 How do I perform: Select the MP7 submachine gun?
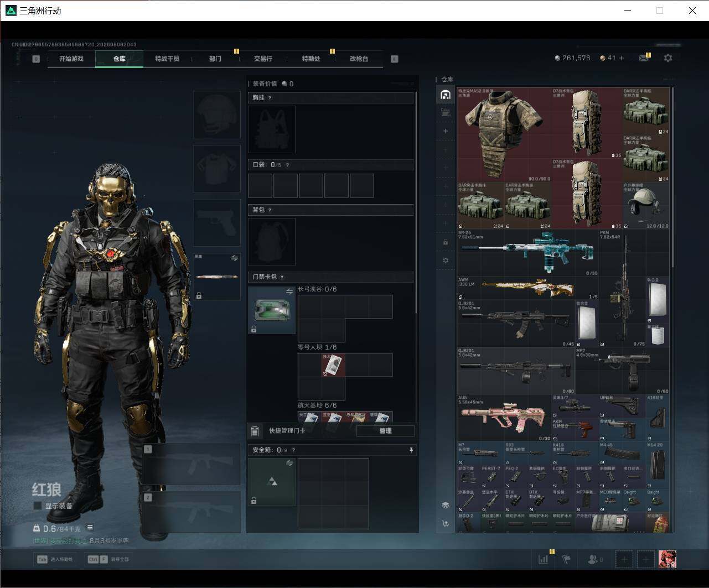coord(622,371)
